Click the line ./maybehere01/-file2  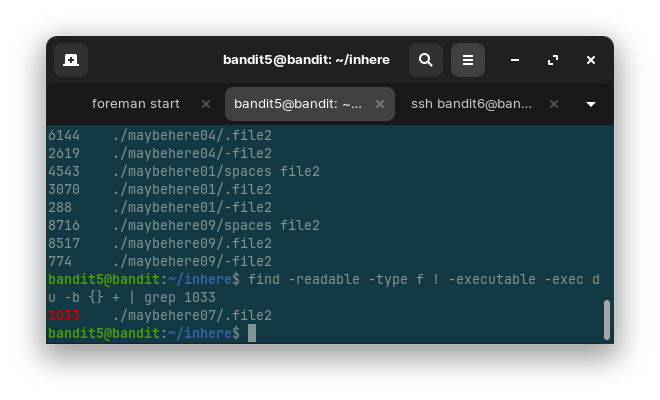pos(192,207)
